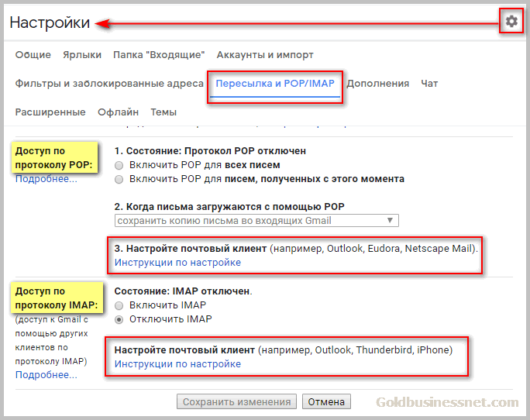The height and width of the screenshot is (420, 530).
Task: Click the Когда письма загружаются с помощью POP text
Action: pyautogui.click(x=229, y=207)
